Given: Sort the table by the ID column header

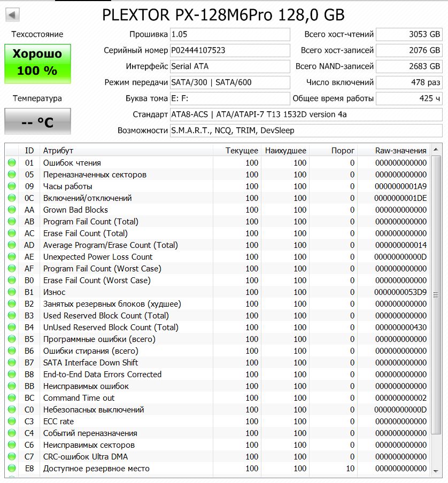Looking at the screenshot, I should tap(29, 150).
